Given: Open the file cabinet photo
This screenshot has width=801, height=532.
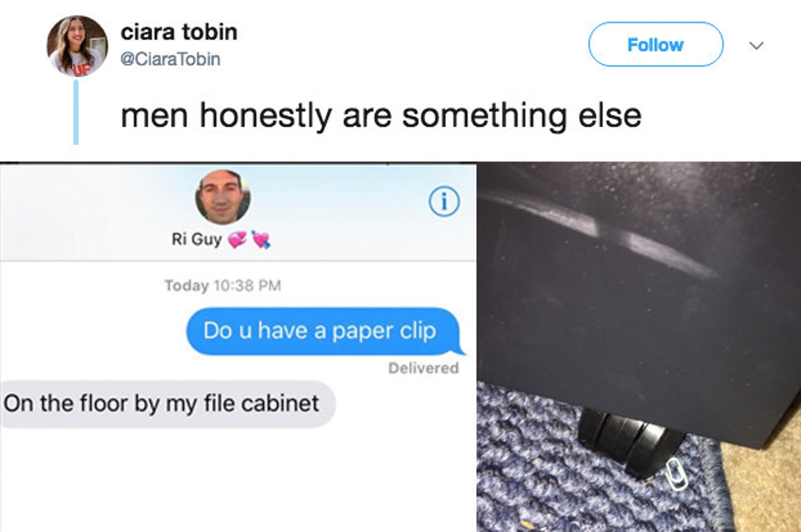Looking at the screenshot, I should pos(639,347).
